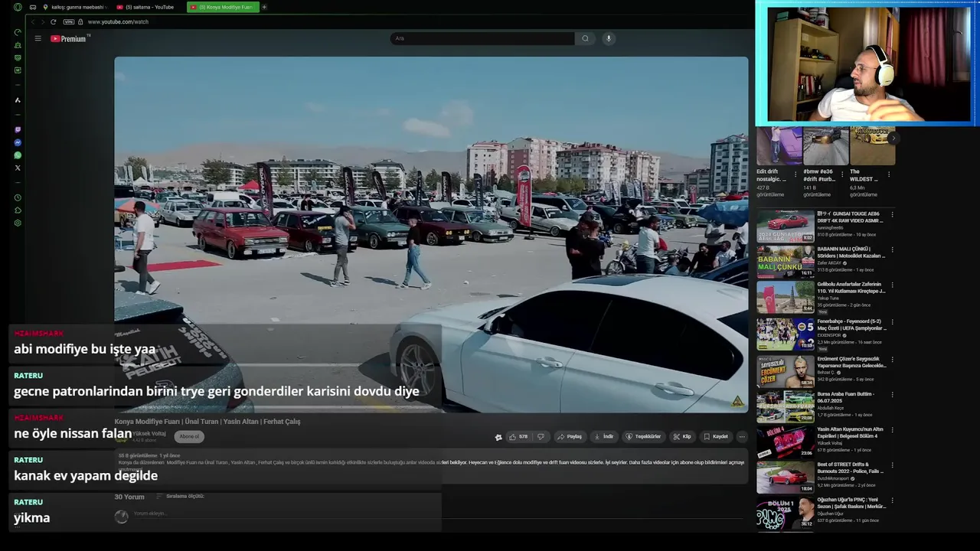Screen dimensions: 980x551
Task: Click the video player area
Action: (431, 235)
